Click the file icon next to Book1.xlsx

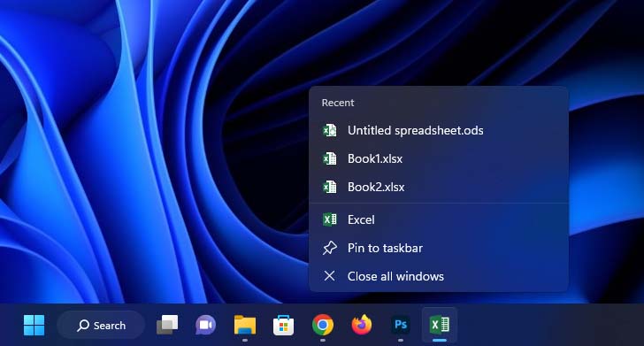point(329,158)
